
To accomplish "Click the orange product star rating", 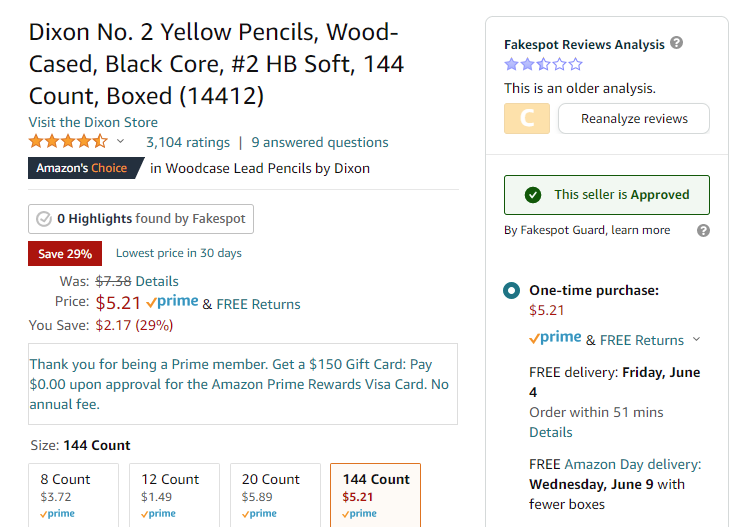I will [x=68, y=141].
